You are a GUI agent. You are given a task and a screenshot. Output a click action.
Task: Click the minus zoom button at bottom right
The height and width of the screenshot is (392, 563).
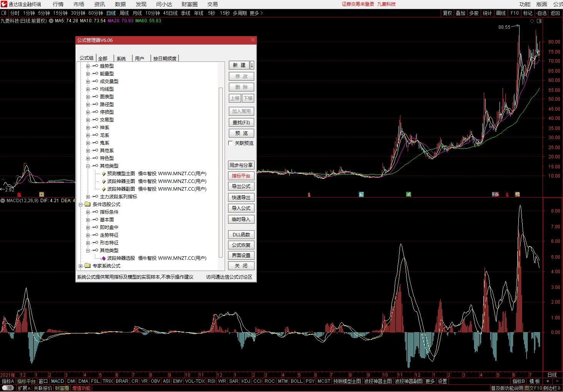[x=557, y=381]
